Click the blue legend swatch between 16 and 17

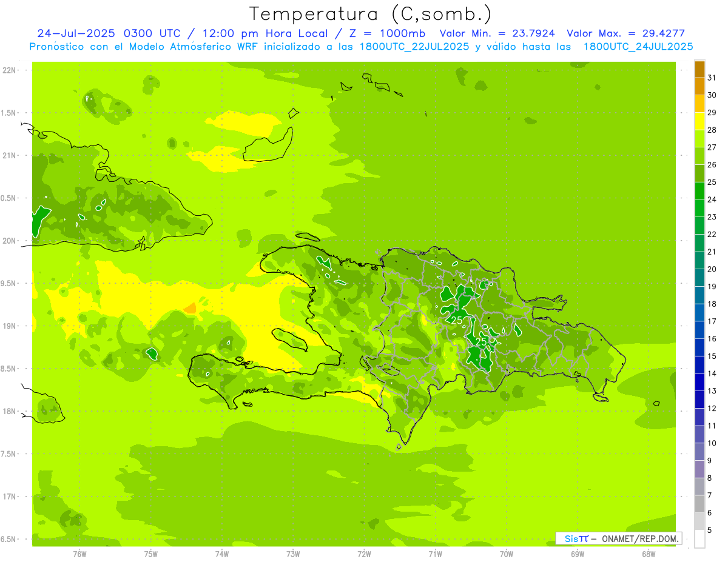point(699,330)
